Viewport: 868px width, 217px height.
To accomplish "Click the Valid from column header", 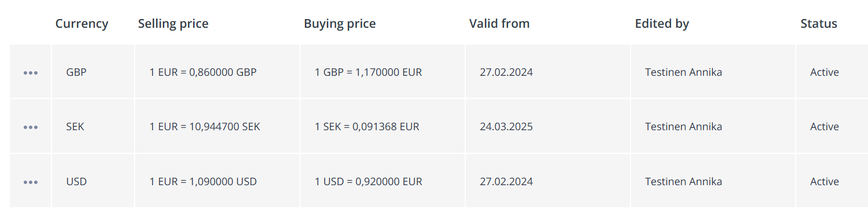I will point(499,24).
